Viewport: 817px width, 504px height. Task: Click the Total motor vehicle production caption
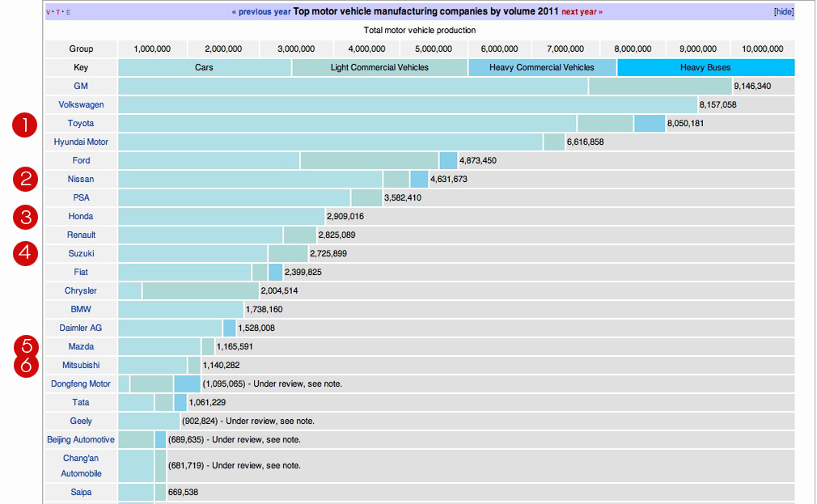coord(420,30)
